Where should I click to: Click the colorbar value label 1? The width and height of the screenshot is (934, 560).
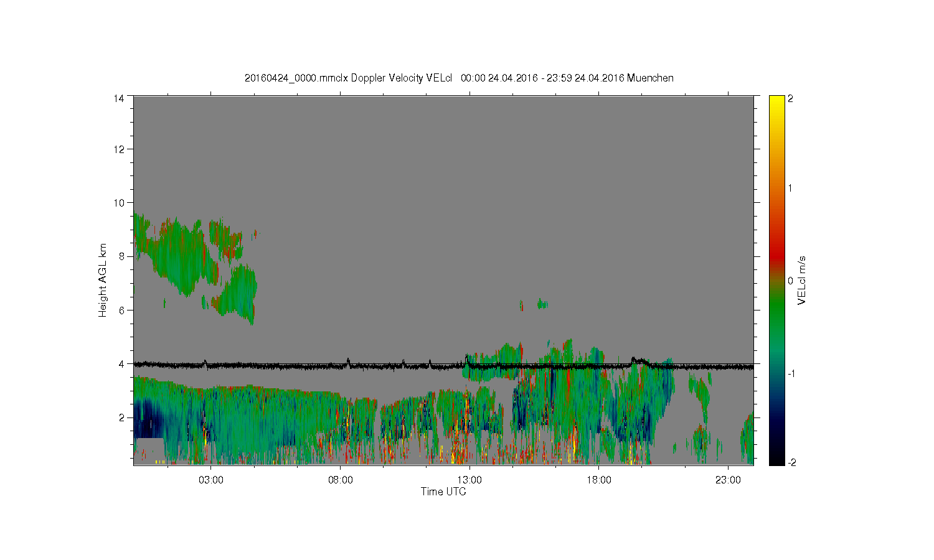tap(791, 189)
